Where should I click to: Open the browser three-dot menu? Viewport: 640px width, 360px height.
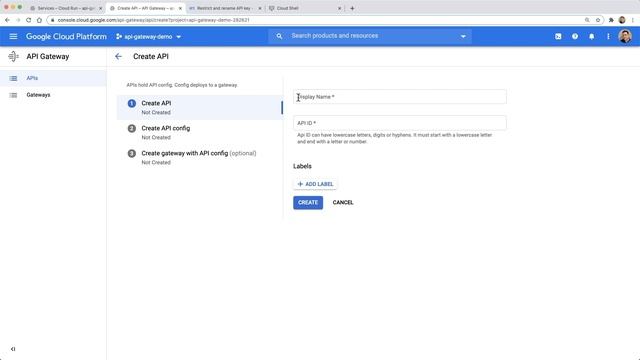click(x=633, y=20)
